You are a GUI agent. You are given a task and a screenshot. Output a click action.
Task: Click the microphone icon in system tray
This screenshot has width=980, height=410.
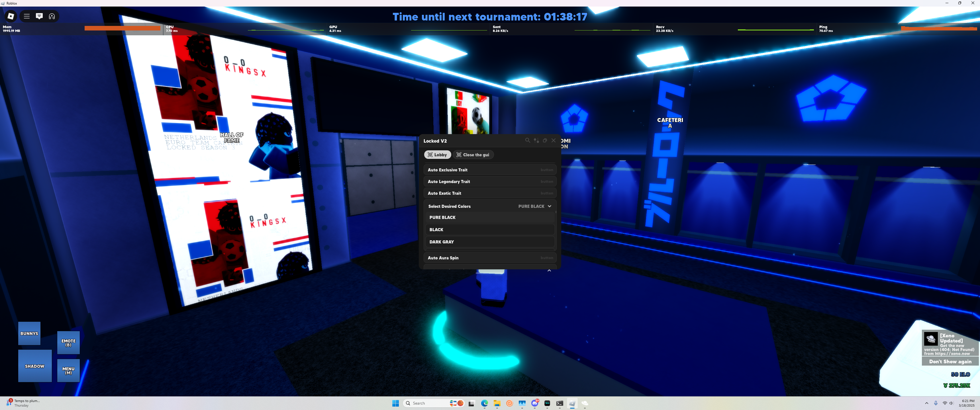click(936, 403)
